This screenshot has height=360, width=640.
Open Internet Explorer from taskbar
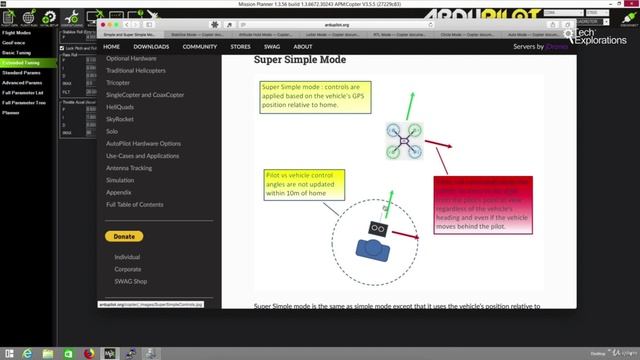27,353
